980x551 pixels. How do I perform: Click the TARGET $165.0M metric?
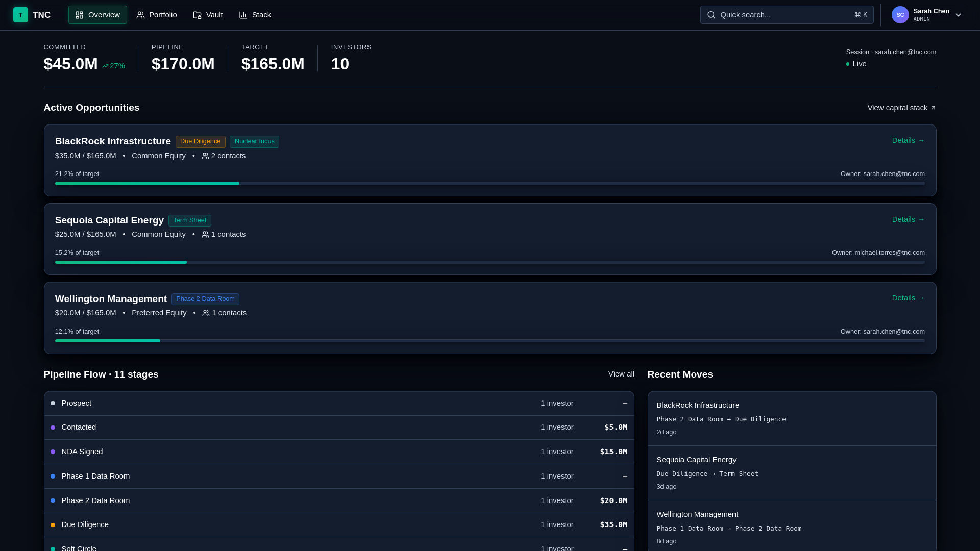[273, 59]
